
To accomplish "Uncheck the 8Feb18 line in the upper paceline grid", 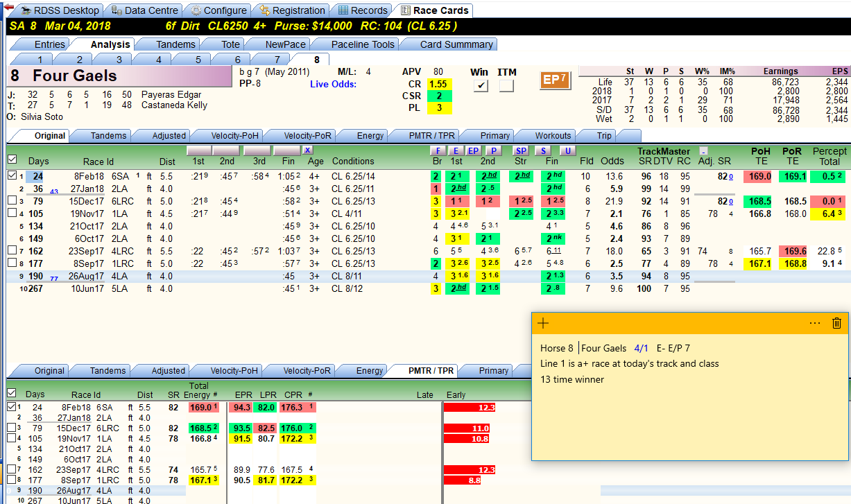I will pyautogui.click(x=11, y=176).
